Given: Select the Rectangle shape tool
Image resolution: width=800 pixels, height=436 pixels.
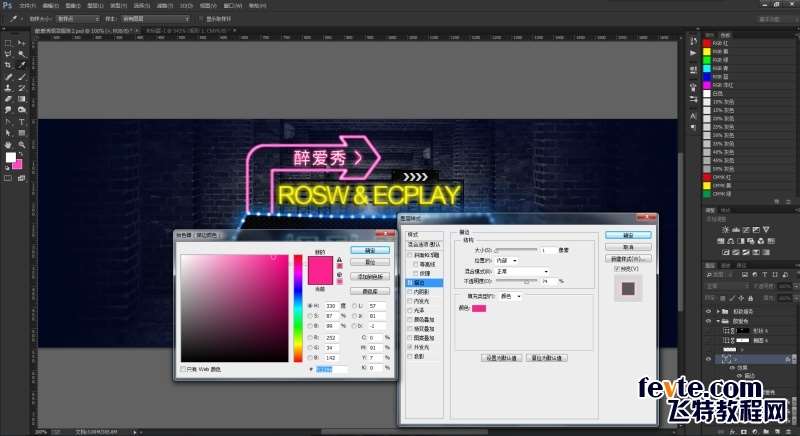Looking at the screenshot, I should pos(21,133).
